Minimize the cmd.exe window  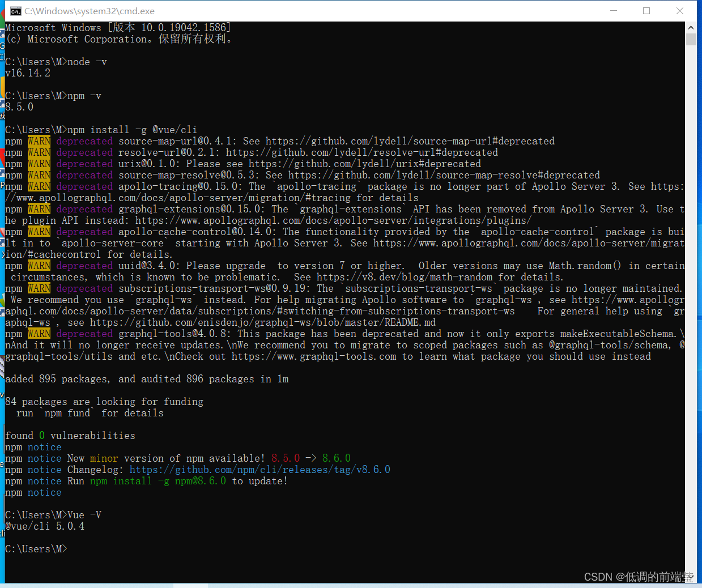[614, 11]
